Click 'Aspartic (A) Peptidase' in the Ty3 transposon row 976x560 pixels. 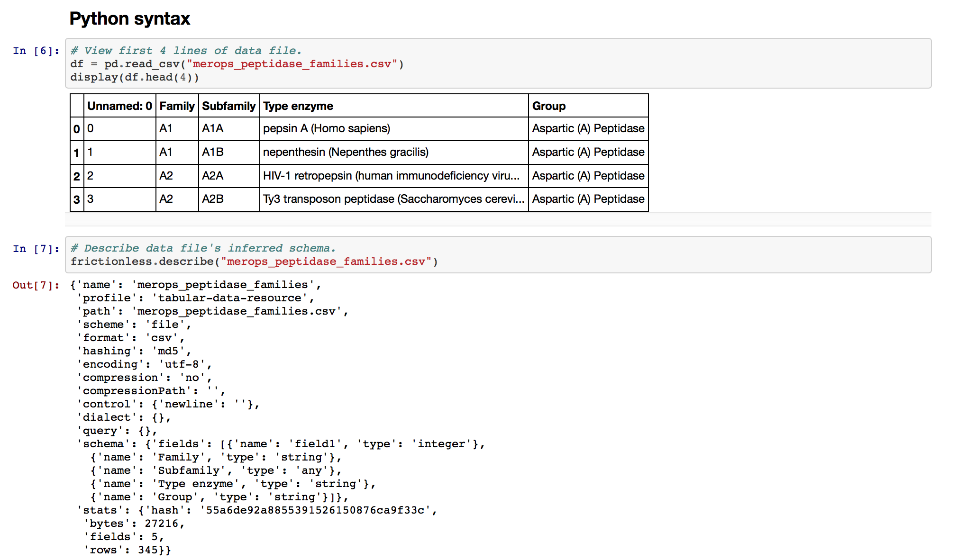(588, 199)
